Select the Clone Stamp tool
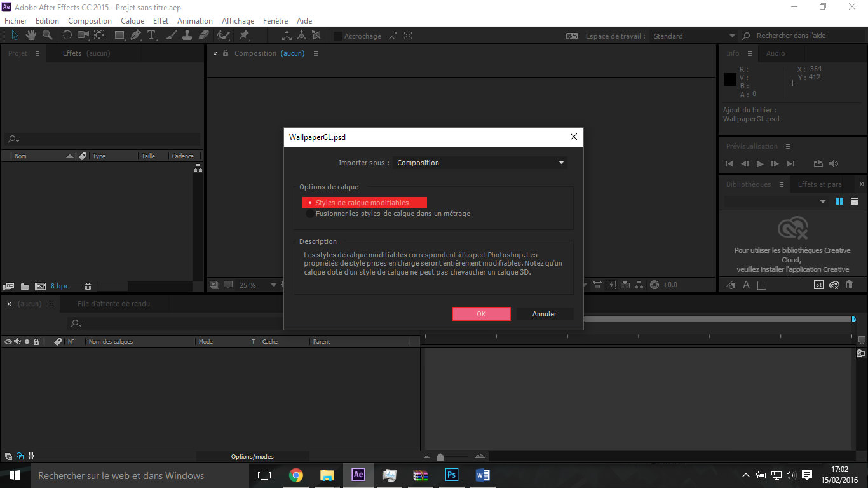The height and width of the screenshot is (488, 868). [188, 36]
